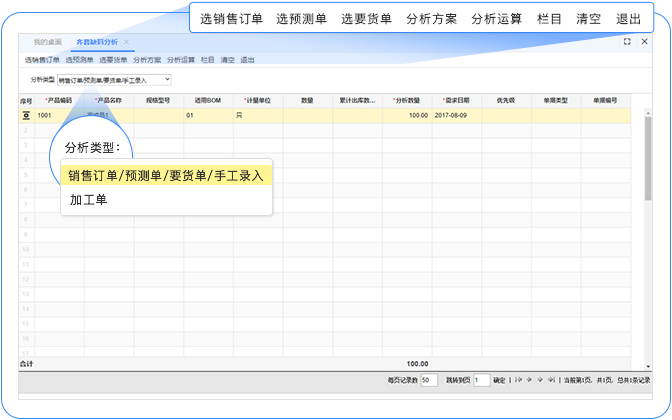
Task: Switch to the 我的桌面 tab
Action: pos(48,42)
